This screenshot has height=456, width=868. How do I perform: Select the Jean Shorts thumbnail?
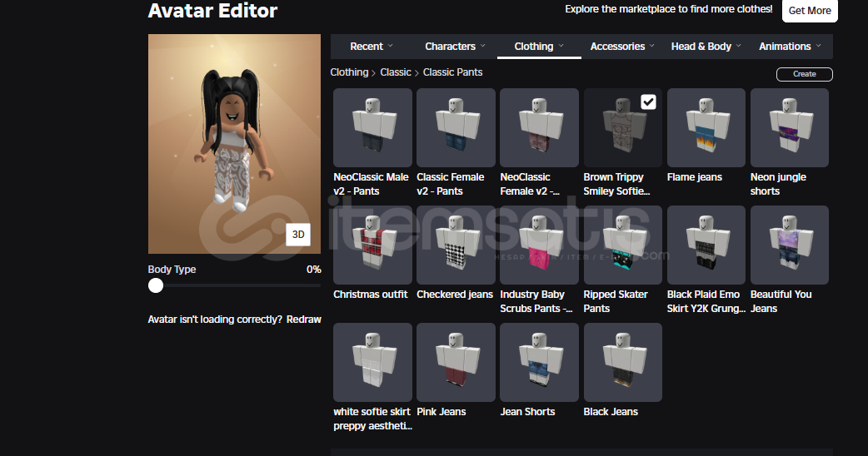[539, 362]
